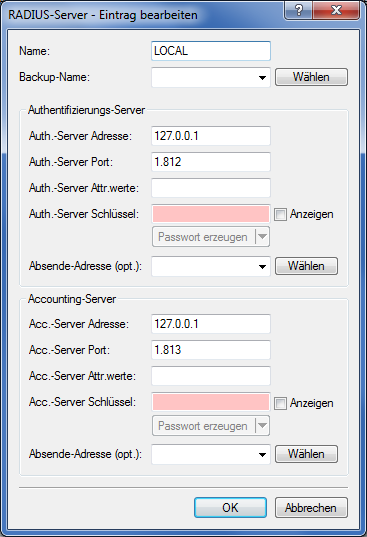This screenshot has height=537, width=367.
Task: Open accounting Passwort erzeugen dropdown arrow
Action: pos(262,426)
